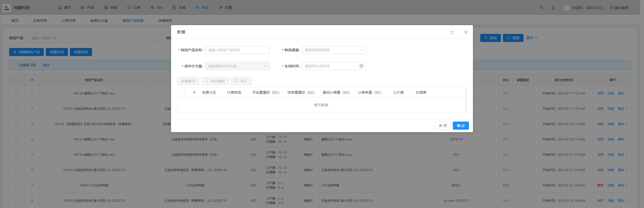The height and width of the screenshot is (208, 644).
Task: Open the notification bell icon
Action: 553,8
